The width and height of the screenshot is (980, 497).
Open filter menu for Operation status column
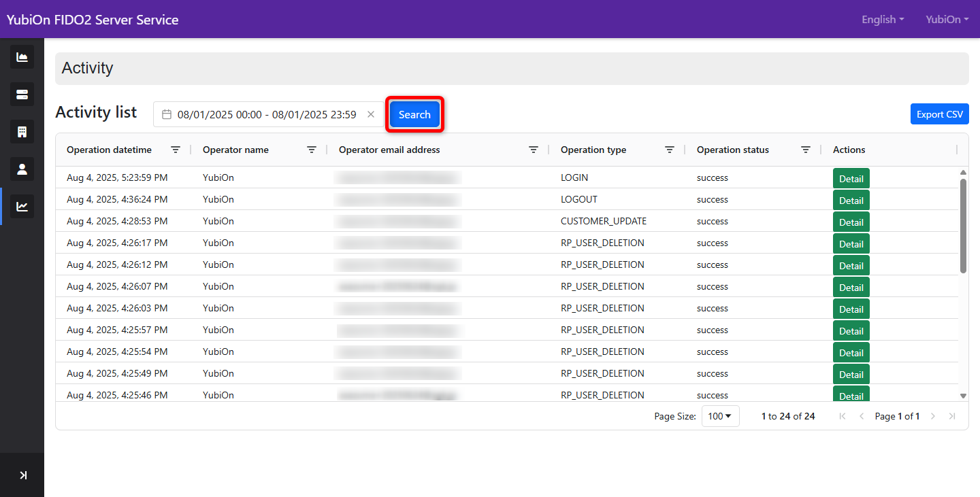point(806,150)
